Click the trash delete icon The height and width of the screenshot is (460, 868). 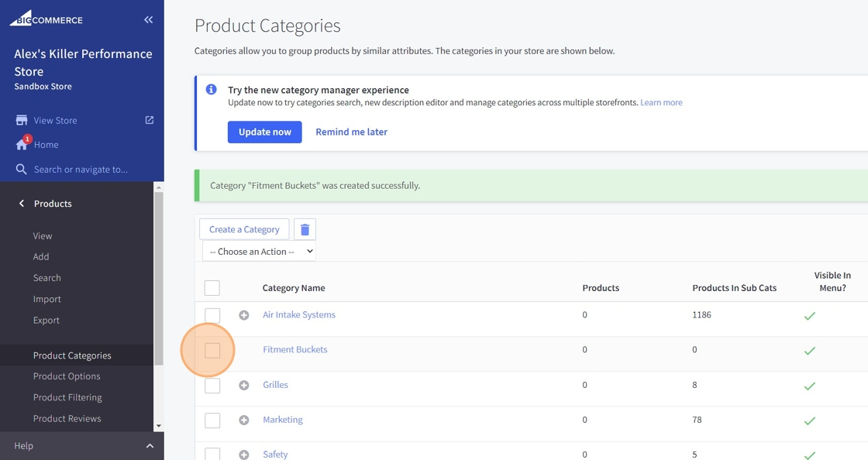coord(305,229)
